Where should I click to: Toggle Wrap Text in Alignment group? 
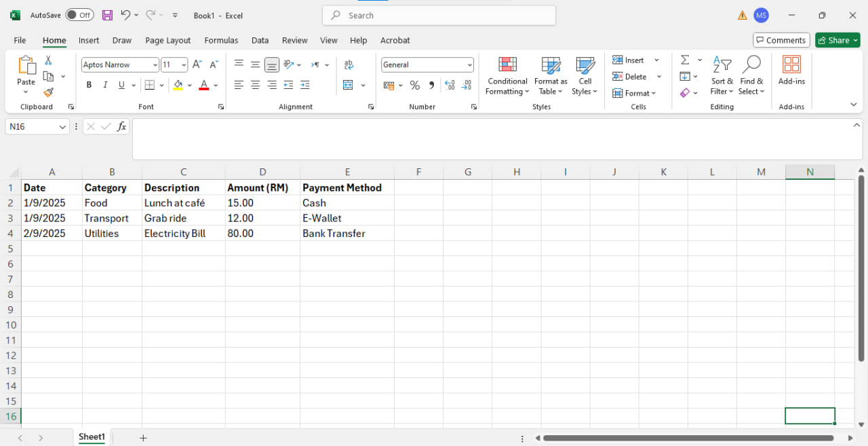349,64
